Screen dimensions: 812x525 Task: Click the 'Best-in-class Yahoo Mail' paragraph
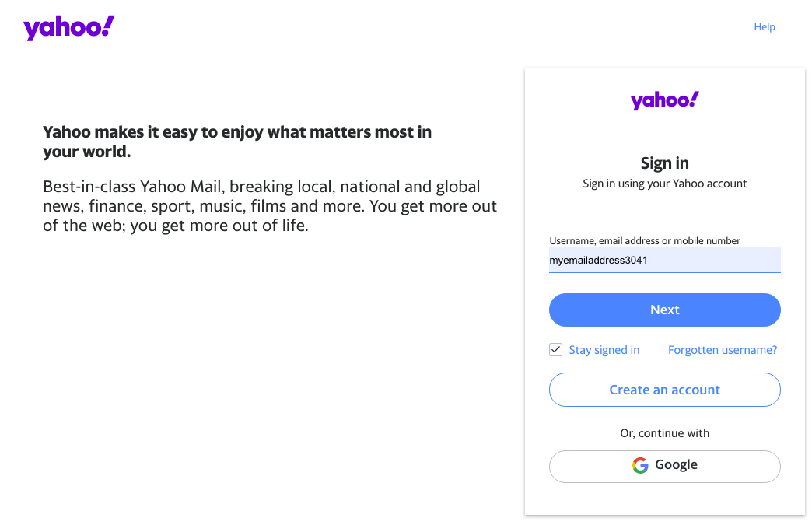tap(270, 205)
